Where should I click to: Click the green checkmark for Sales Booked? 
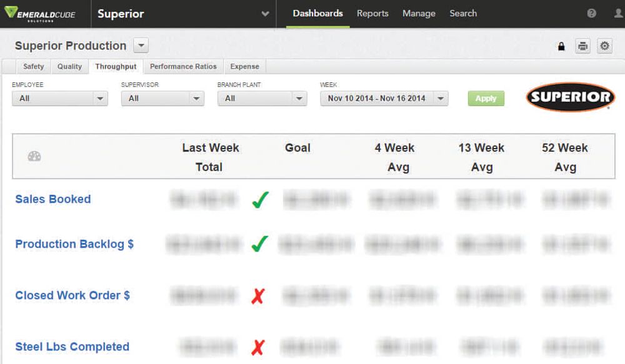(260, 200)
